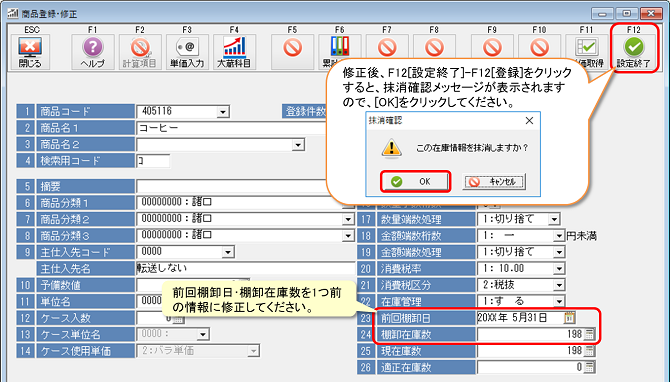Click the 商品分類1 value field

click(x=239, y=203)
